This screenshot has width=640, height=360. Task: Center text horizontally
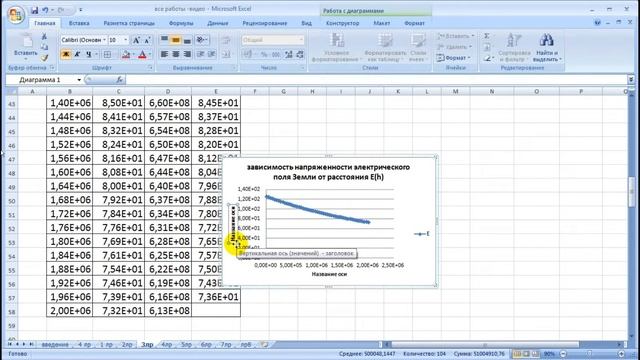click(x=176, y=54)
